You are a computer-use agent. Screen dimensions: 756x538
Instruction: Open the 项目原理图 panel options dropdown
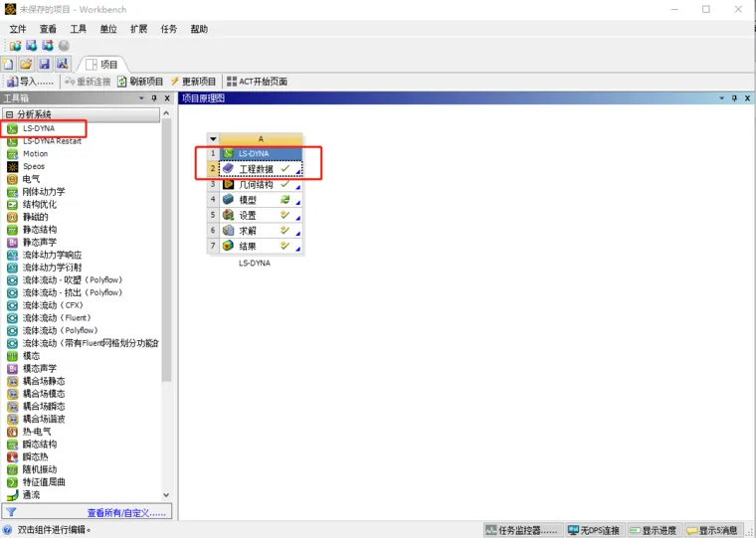722,98
